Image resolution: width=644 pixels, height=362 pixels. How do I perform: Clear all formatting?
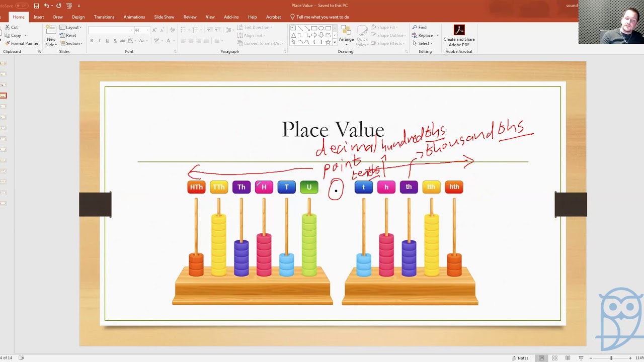tap(172, 30)
